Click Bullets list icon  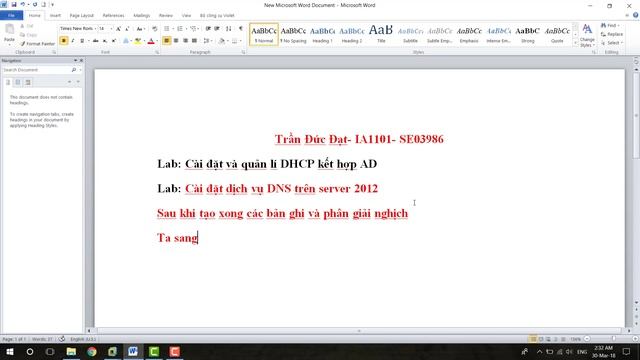[167, 29]
